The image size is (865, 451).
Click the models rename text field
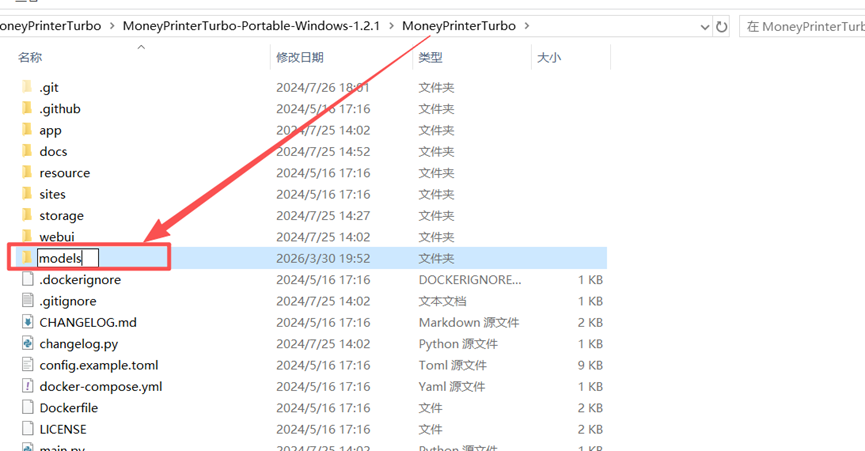coord(68,258)
